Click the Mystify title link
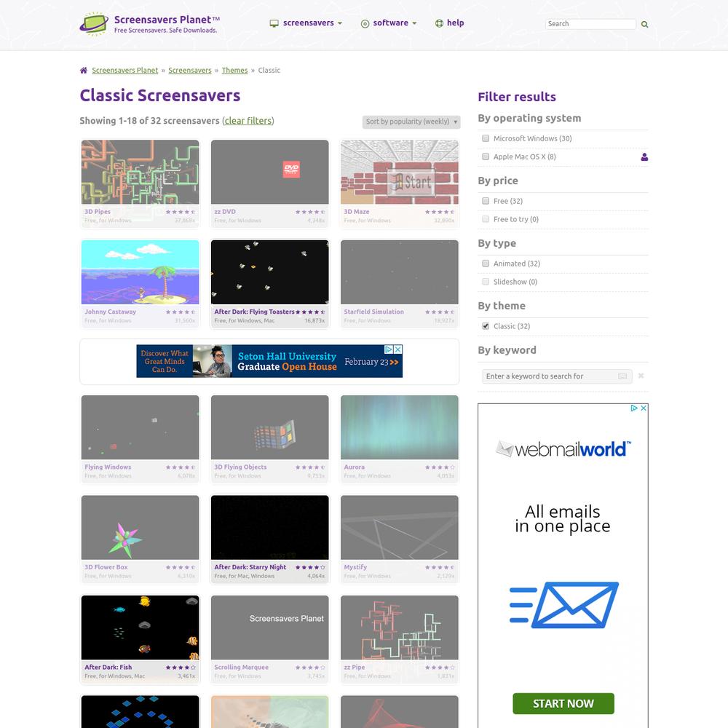 (355, 567)
